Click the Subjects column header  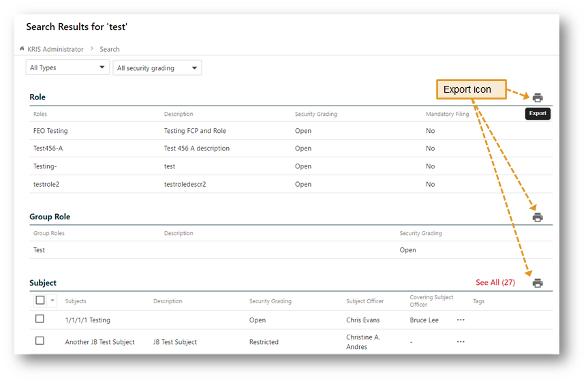pyautogui.click(x=76, y=301)
